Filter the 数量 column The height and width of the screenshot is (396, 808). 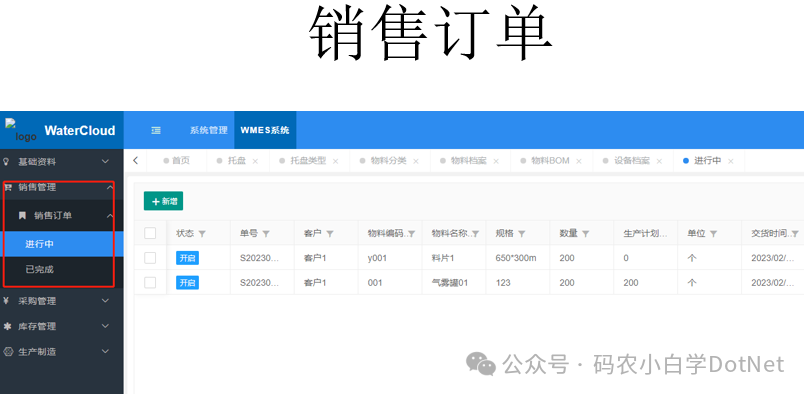[x=585, y=234]
